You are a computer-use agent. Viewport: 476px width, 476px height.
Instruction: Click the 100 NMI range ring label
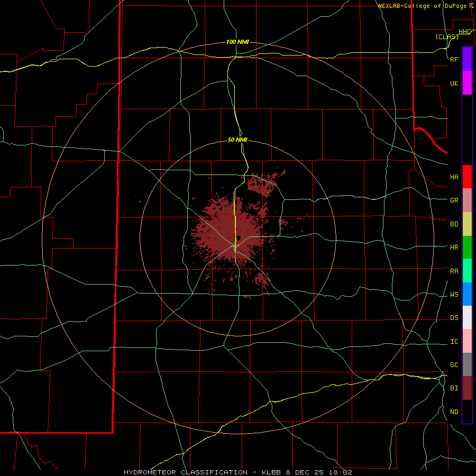click(x=237, y=42)
